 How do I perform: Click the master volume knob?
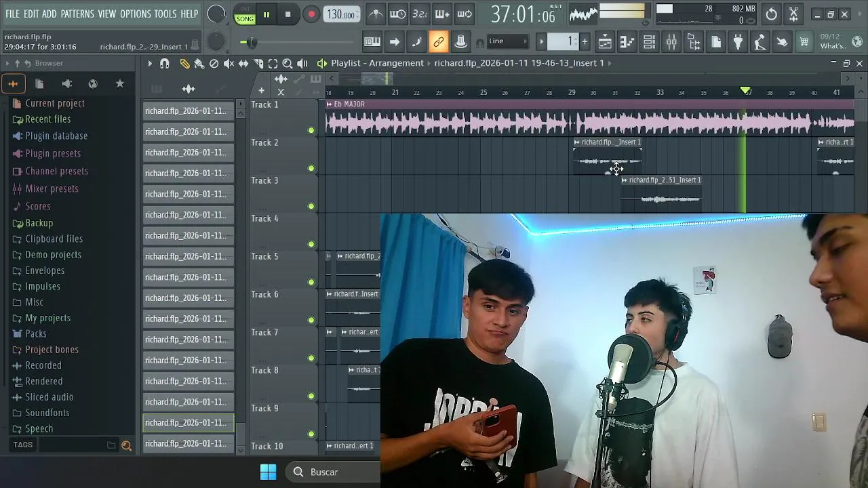coord(216,14)
